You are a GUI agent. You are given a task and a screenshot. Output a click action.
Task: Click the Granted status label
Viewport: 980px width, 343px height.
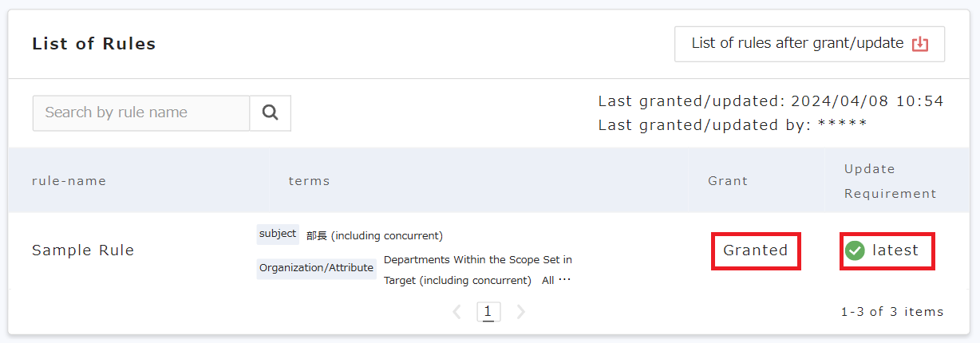click(755, 250)
